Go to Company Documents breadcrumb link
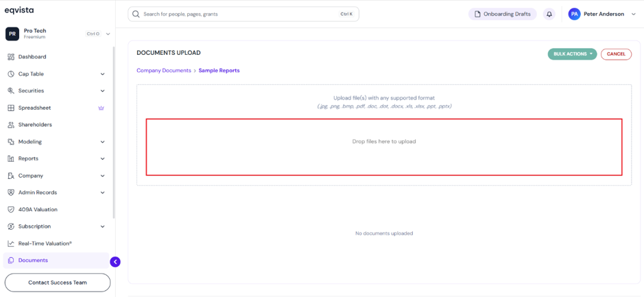Screen dimensions: 644x297 coord(164,71)
